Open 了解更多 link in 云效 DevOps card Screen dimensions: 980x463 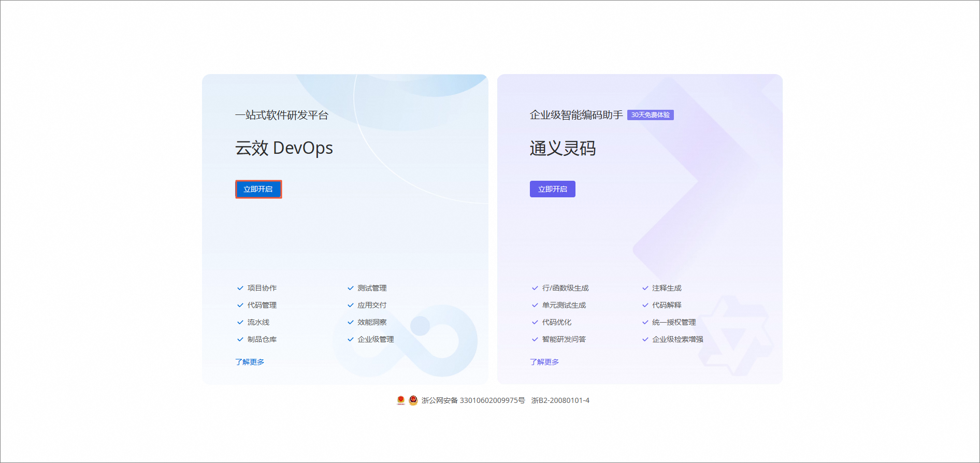click(x=250, y=362)
